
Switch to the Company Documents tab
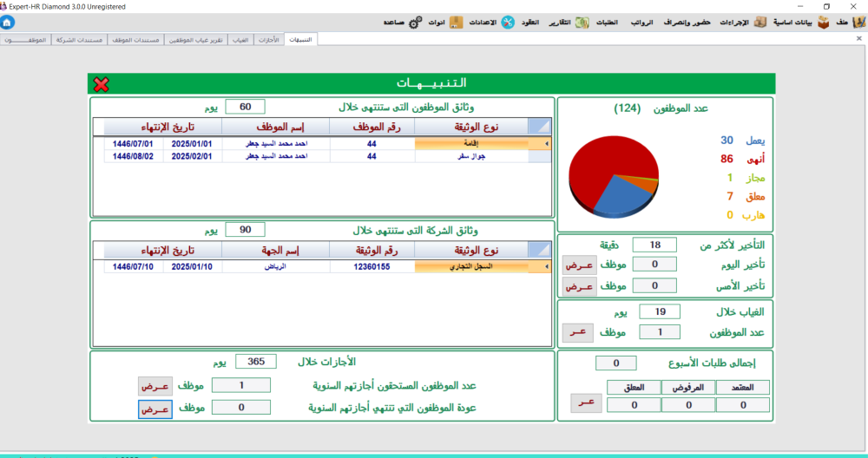coord(80,40)
